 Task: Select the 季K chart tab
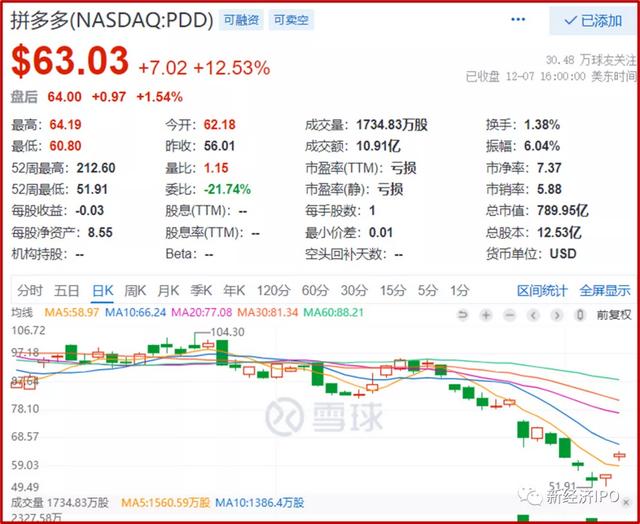(201, 291)
